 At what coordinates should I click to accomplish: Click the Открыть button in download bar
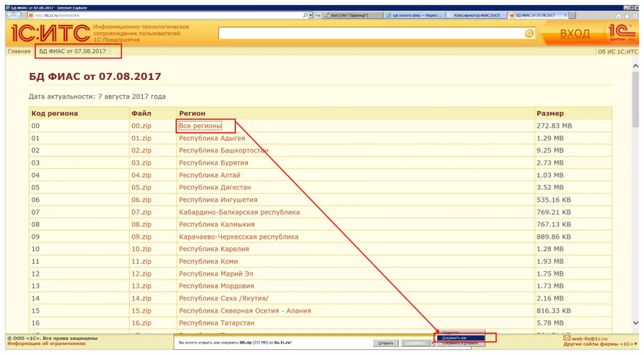[x=386, y=343]
